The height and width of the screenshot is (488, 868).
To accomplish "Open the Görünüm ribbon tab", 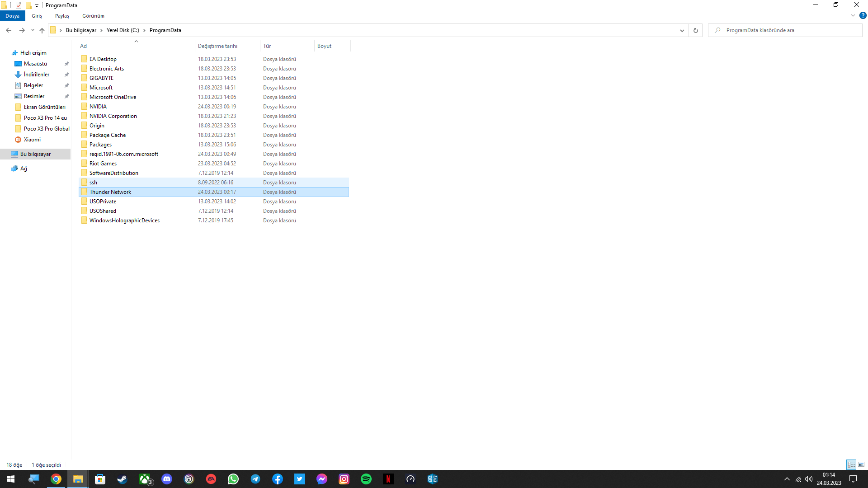I will [x=93, y=16].
